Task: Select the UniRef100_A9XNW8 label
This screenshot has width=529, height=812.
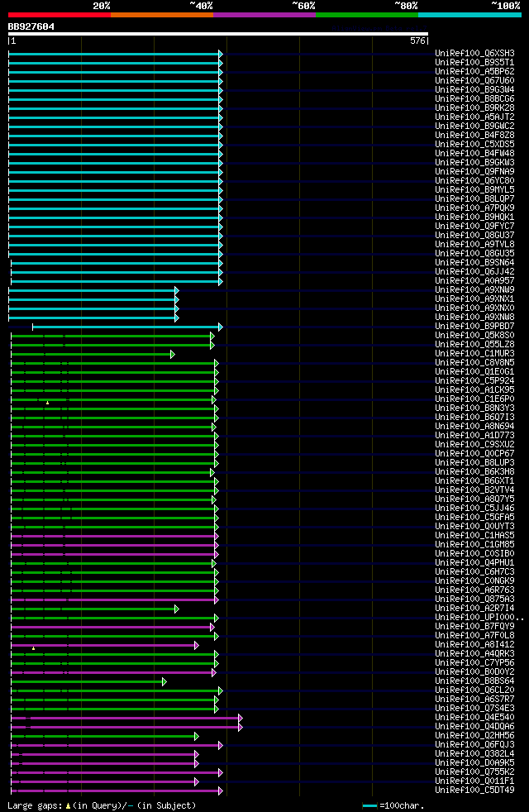Action: point(474,317)
